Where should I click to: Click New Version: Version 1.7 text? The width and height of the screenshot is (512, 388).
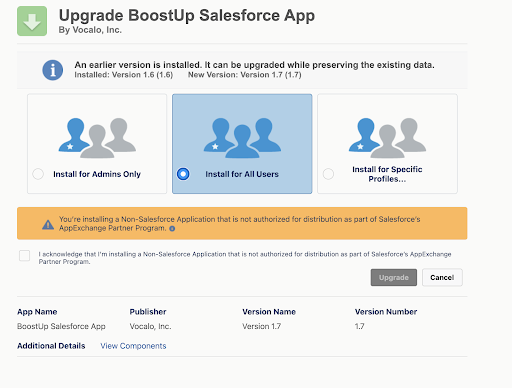(x=245, y=75)
